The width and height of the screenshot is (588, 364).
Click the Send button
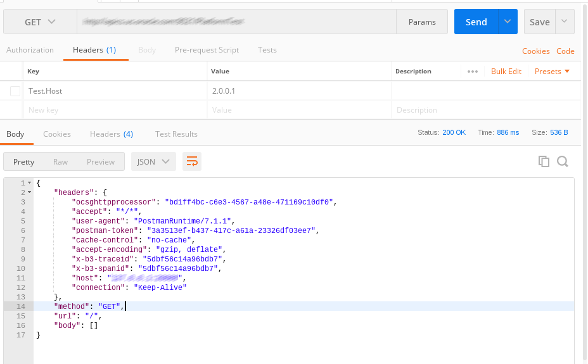tap(476, 22)
